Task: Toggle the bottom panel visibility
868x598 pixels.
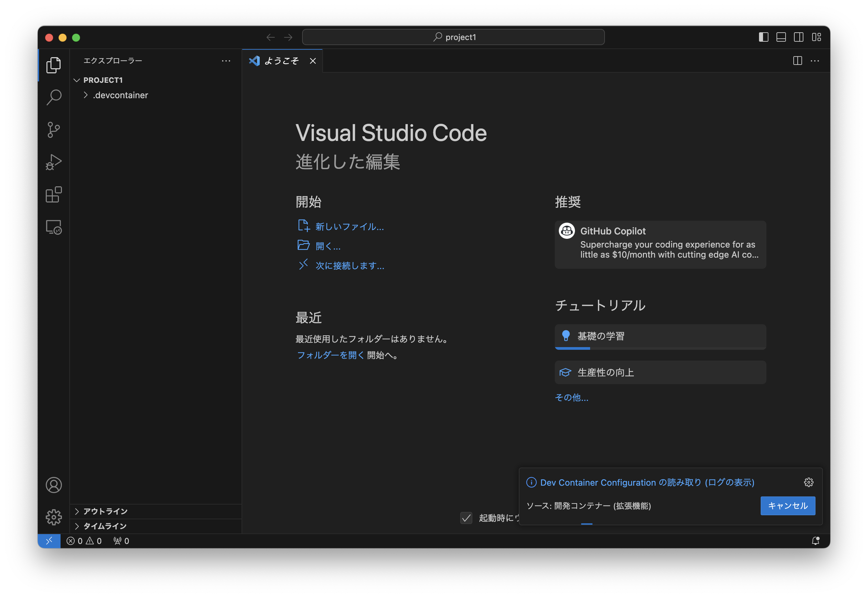Action: [x=781, y=37]
